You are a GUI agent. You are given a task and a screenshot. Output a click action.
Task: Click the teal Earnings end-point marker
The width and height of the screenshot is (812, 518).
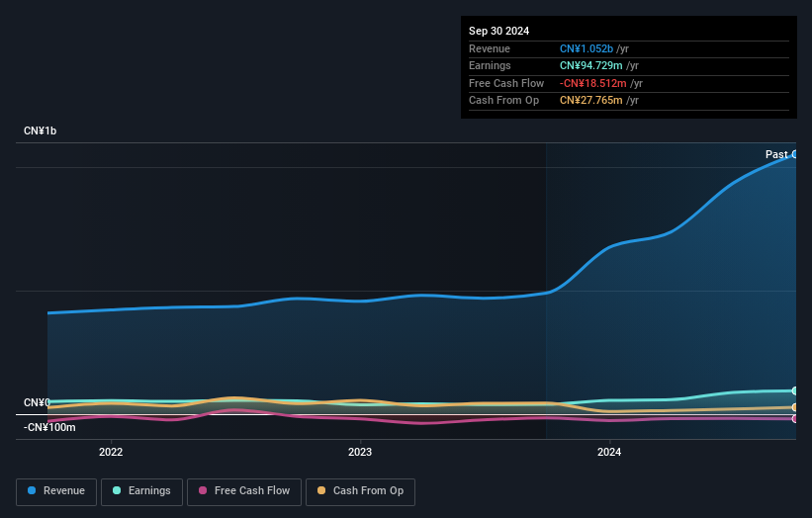coord(795,390)
